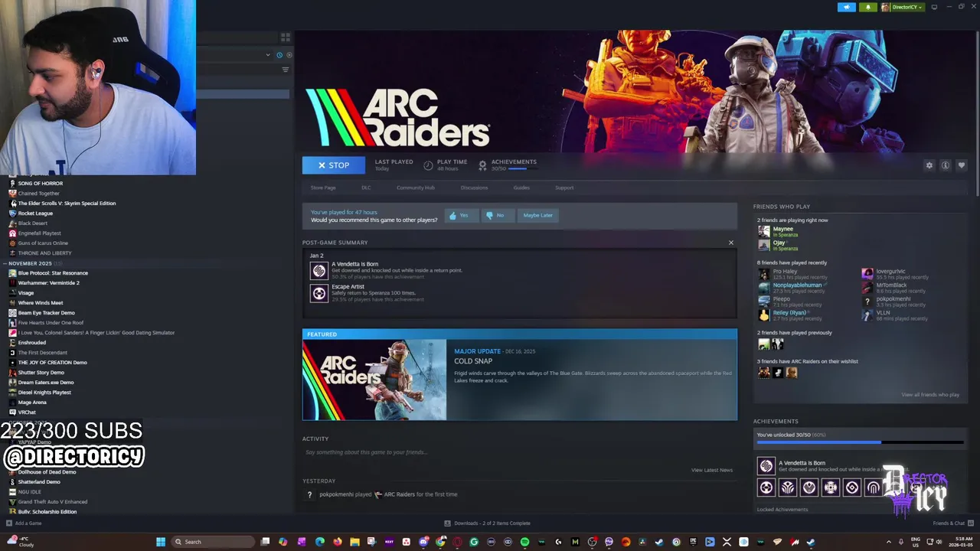Select Bully: Scholarship Edition in library
980x551 pixels.
pyautogui.click(x=47, y=512)
